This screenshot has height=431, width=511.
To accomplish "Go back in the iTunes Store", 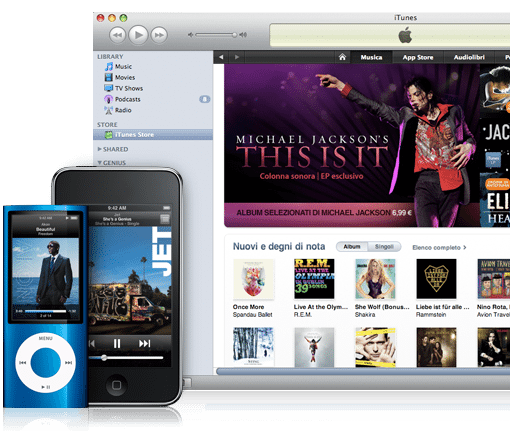I will (x=221, y=57).
